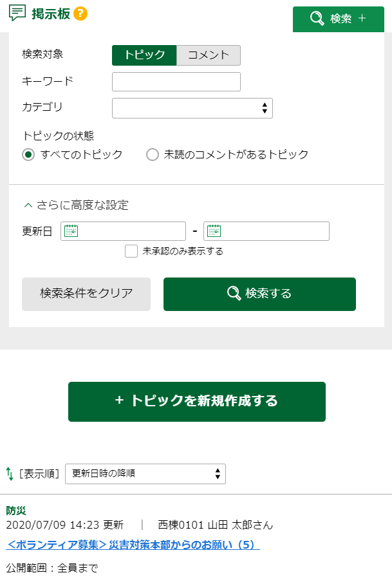Image resolution: width=392 pixels, height=584 pixels.
Task: Click the sort order arrows icon
Action: click(10, 474)
